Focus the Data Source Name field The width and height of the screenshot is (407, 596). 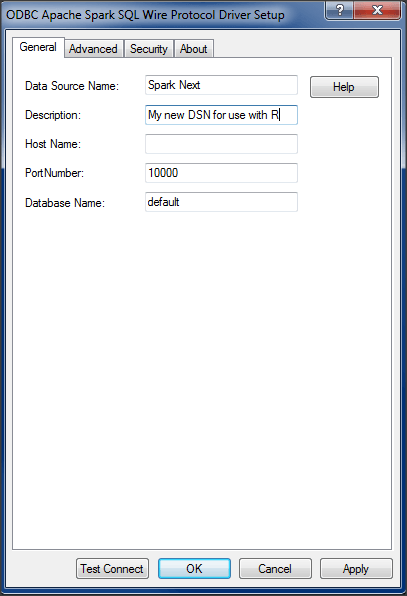coord(221,85)
